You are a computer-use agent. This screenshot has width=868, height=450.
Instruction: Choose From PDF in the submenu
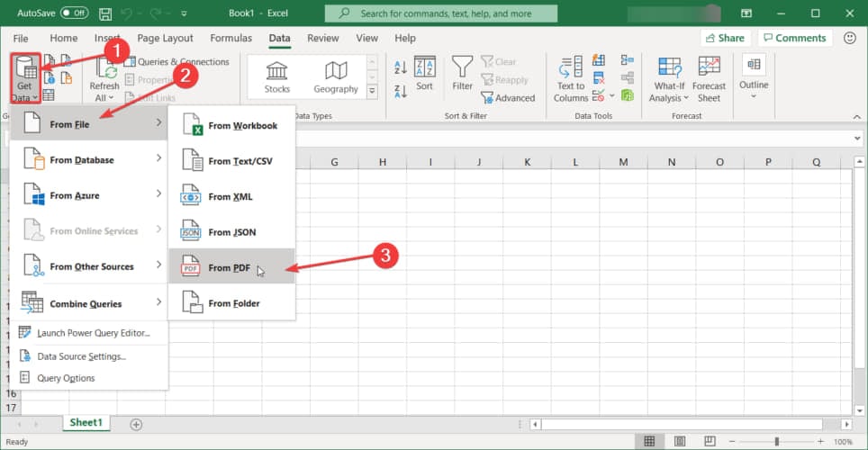click(x=231, y=268)
